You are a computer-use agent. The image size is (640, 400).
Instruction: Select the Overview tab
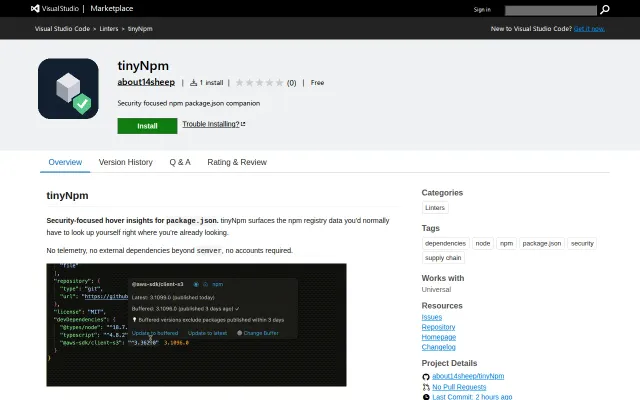65,162
